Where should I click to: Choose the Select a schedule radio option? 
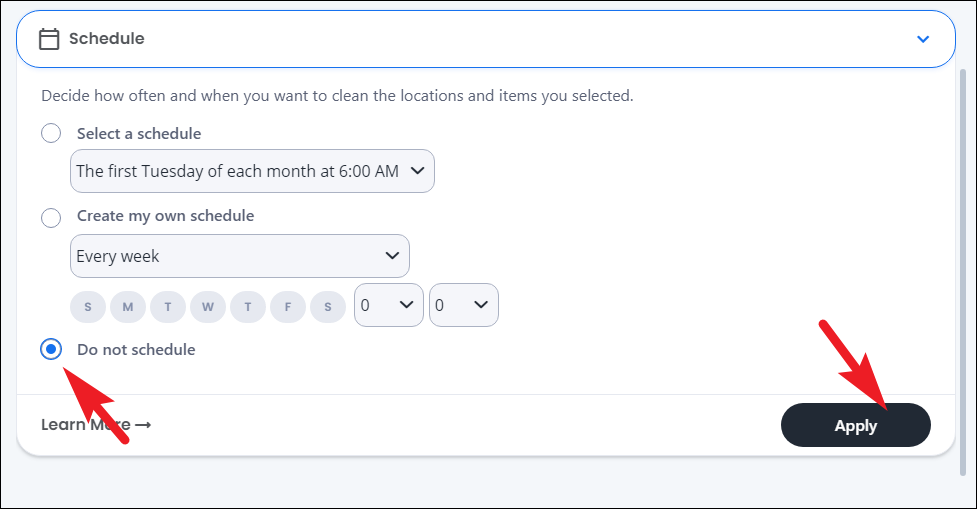51,133
